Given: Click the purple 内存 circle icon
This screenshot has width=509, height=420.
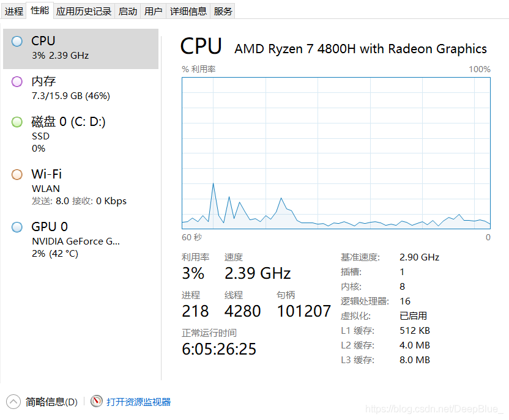Looking at the screenshot, I should click(17, 81).
